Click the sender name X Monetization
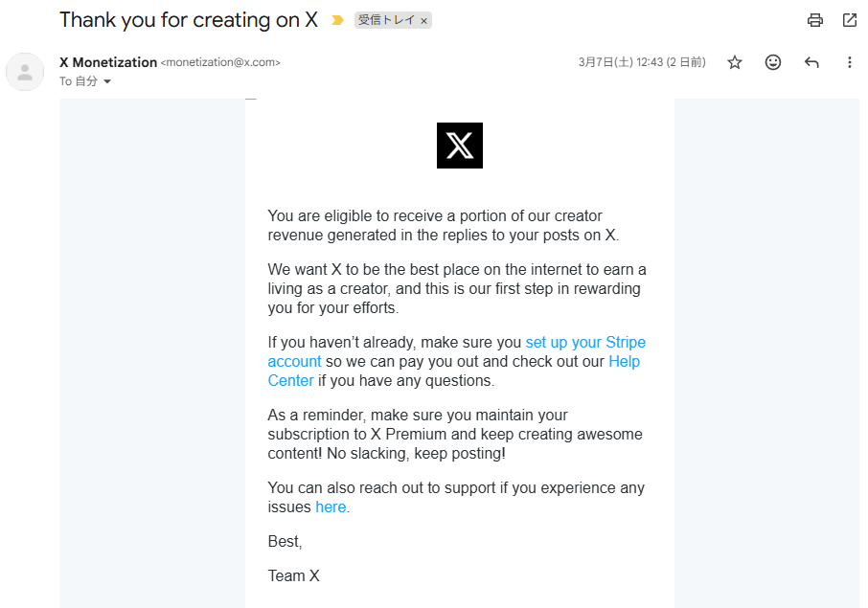868x608 pixels. tap(108, 62)
